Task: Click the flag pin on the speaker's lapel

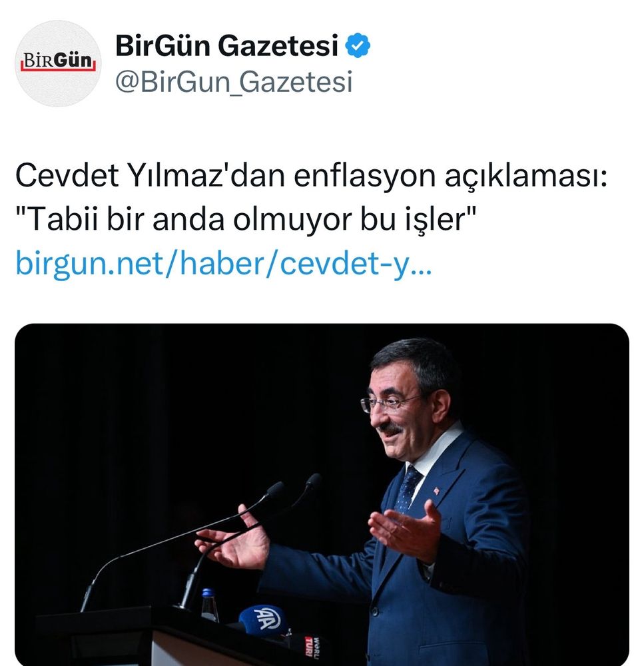Action: [436, 491]
